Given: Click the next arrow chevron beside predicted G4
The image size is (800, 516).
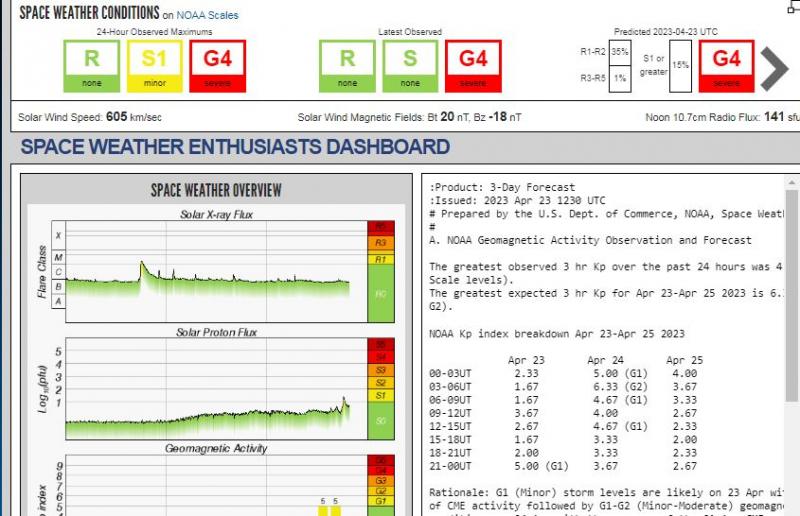Looking at the screenshot, I should [x=774, y=68].
